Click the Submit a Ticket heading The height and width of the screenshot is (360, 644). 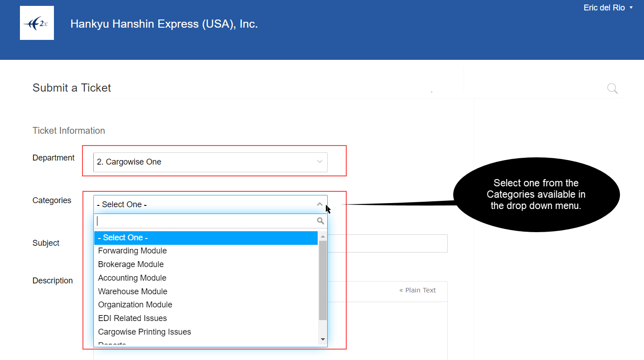(72, 88)
